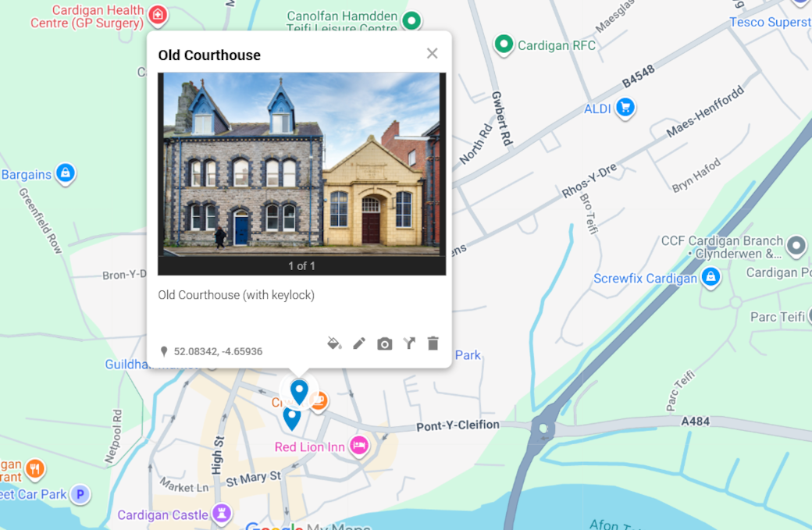This screenshot has width=812, height=530.
Task: Click the CCF Cardigan Branch marker
Action: click(x=796, y=246)
